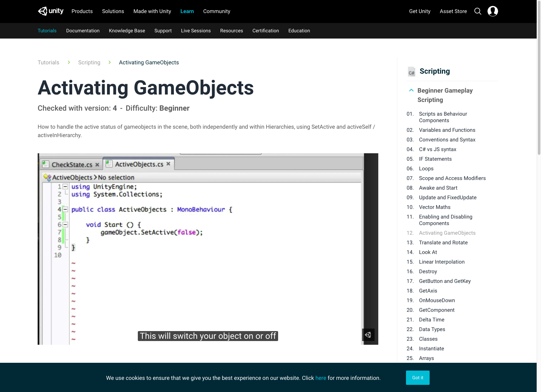Open lesson Scripts as Behaviour Components
Screen dimensions: 541x392
click(443, 117)
